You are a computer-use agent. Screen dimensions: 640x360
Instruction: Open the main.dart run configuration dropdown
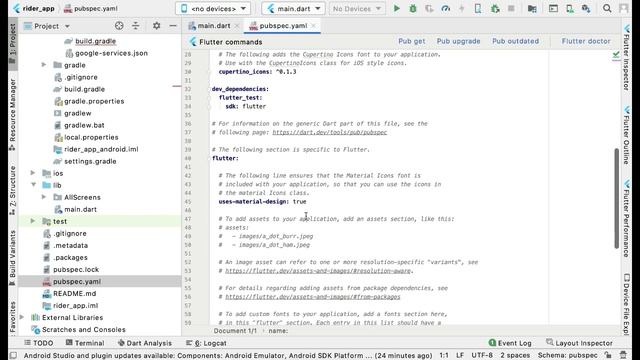(x=293, y=9)
